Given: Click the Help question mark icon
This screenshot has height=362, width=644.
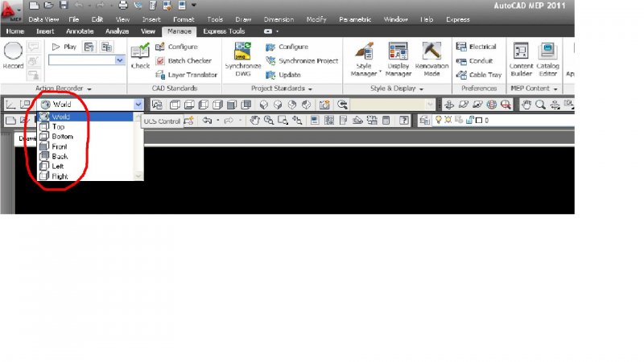Looking at the screenshot, I should click(404, 120).
